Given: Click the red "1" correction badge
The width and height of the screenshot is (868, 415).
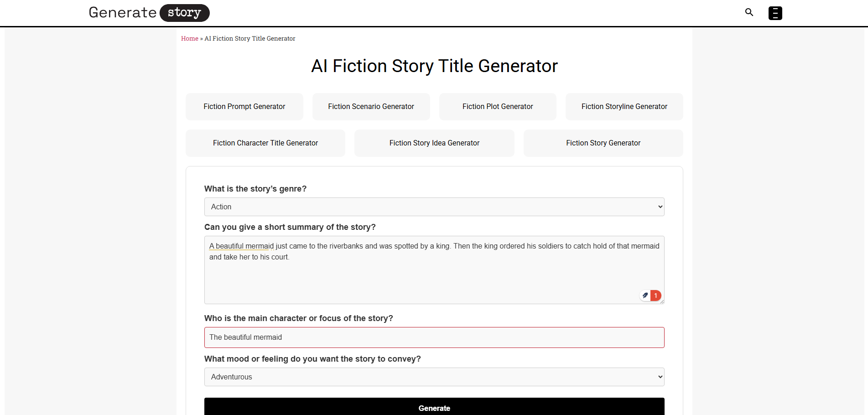Looking at the screenshot, I should [x=655, y=295].
